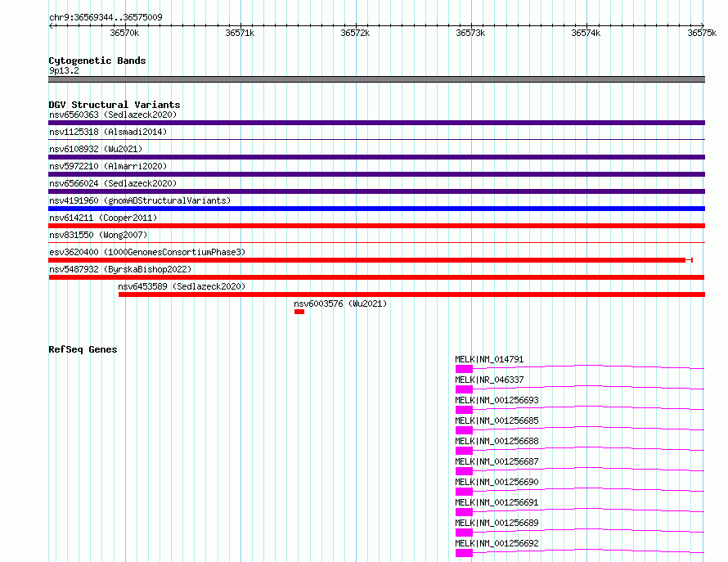The image size is (728, 562).
Task: Click the chr9:36569344..36575009 coordinate label
Action: 106,17
